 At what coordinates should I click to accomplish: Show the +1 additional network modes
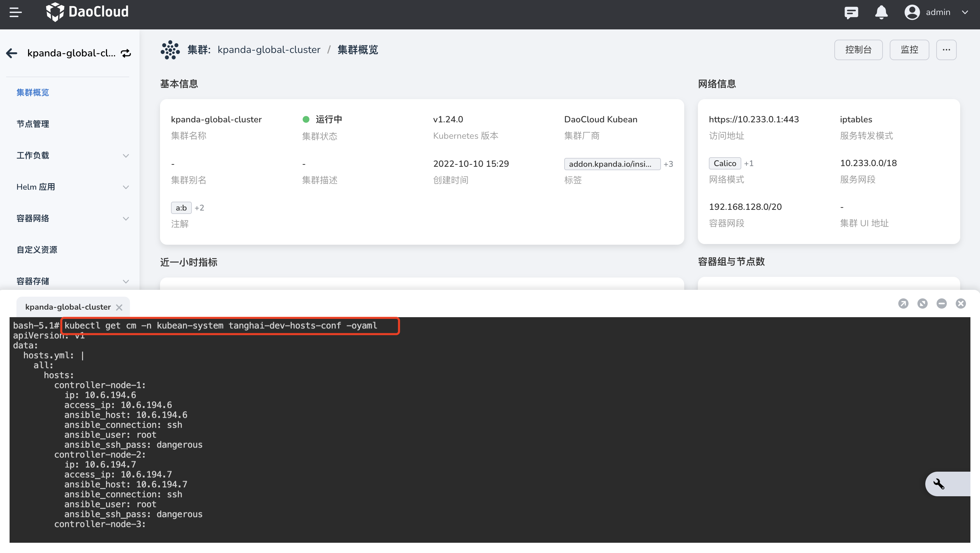point(749,163)
